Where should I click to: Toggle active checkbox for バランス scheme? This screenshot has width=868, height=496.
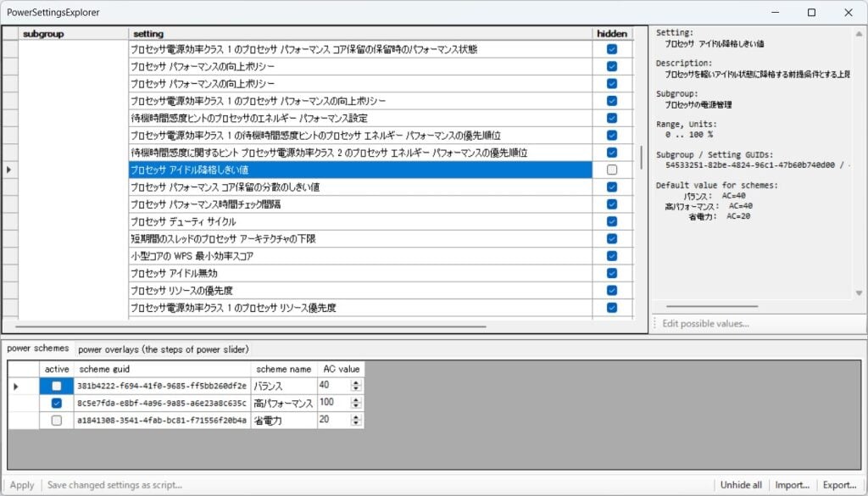point(56,386)
